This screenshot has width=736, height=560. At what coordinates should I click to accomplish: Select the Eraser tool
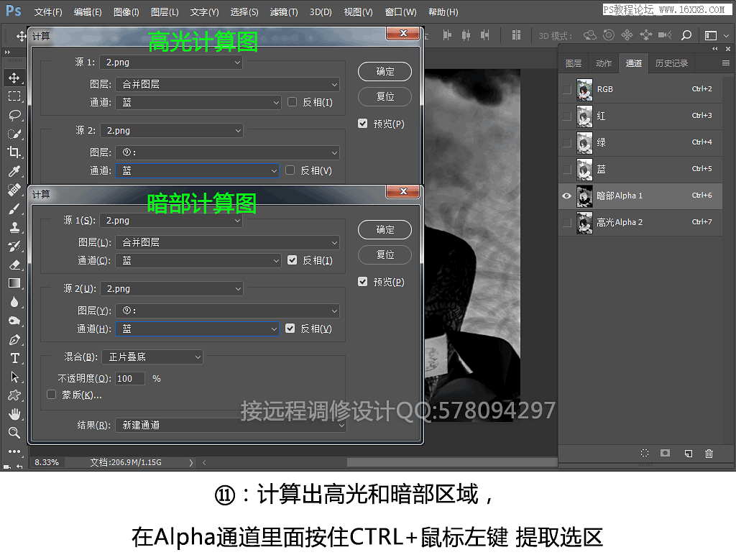tap(14, 265)
